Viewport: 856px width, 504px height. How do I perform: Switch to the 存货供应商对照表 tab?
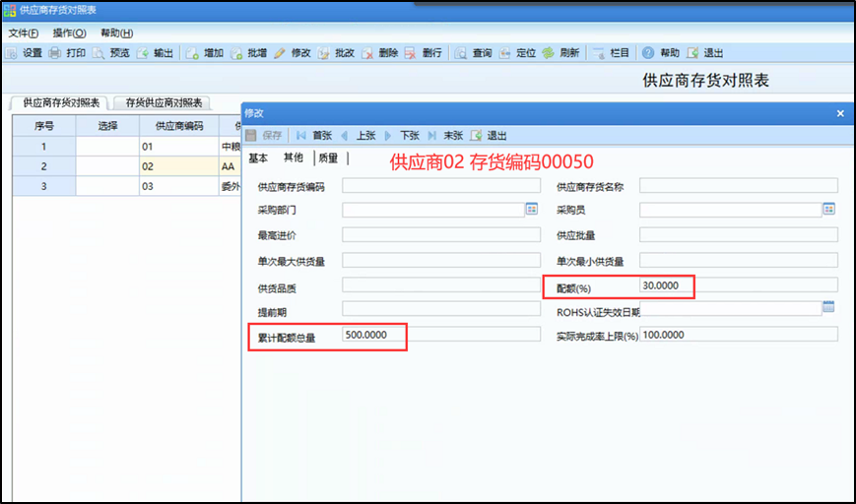[164, 102]
